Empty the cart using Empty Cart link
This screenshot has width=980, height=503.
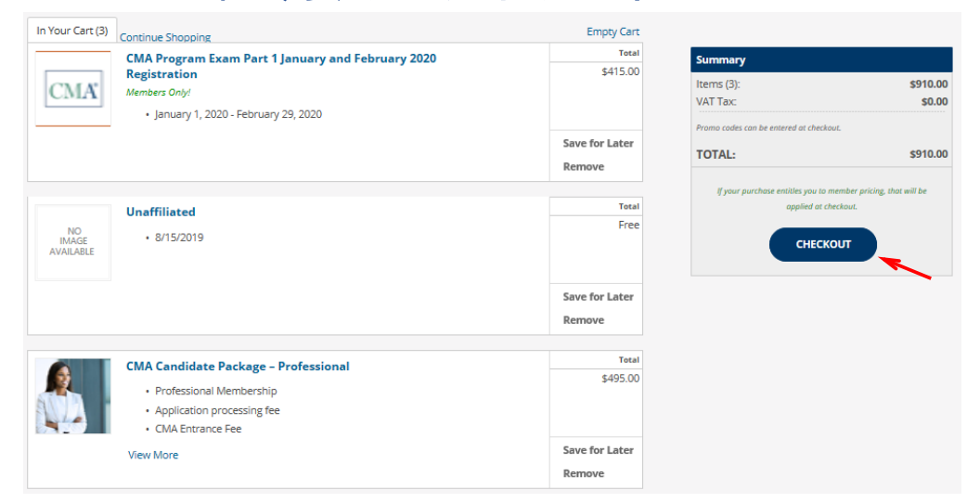click(612, 32)
